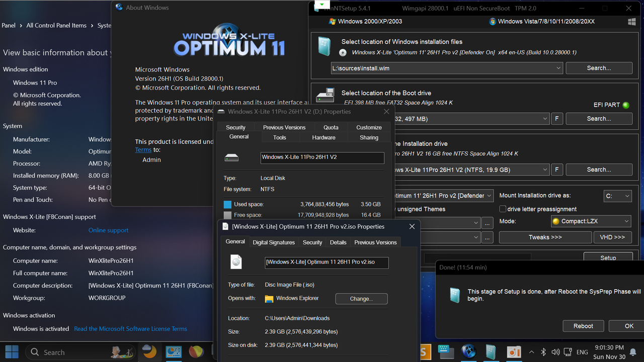Select the Boot drive icon in WinNTSetup

[325, 95]
